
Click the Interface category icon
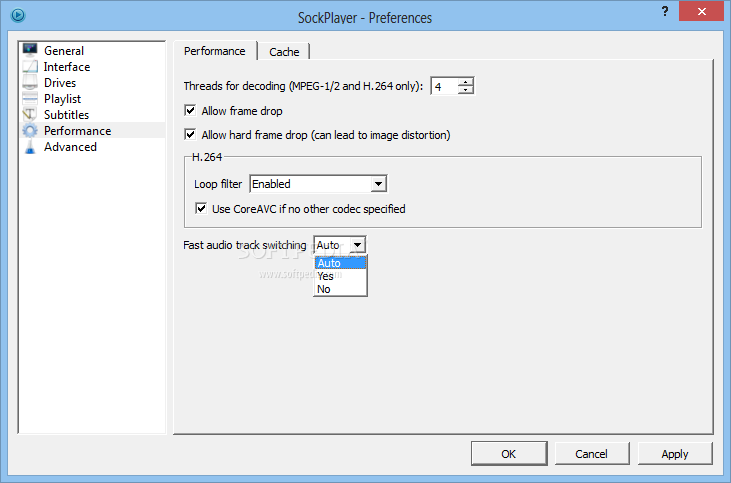[30, 66]
